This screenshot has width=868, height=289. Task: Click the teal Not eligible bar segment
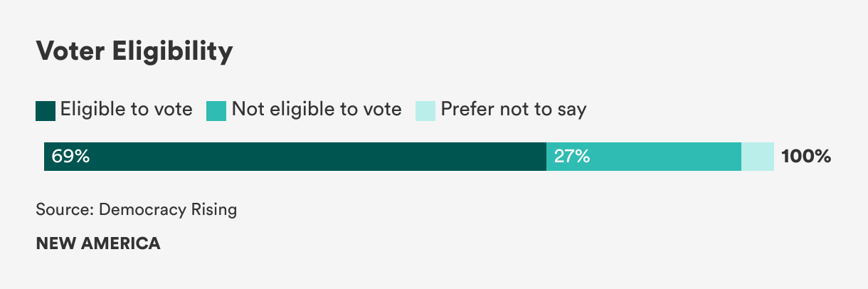644,157
